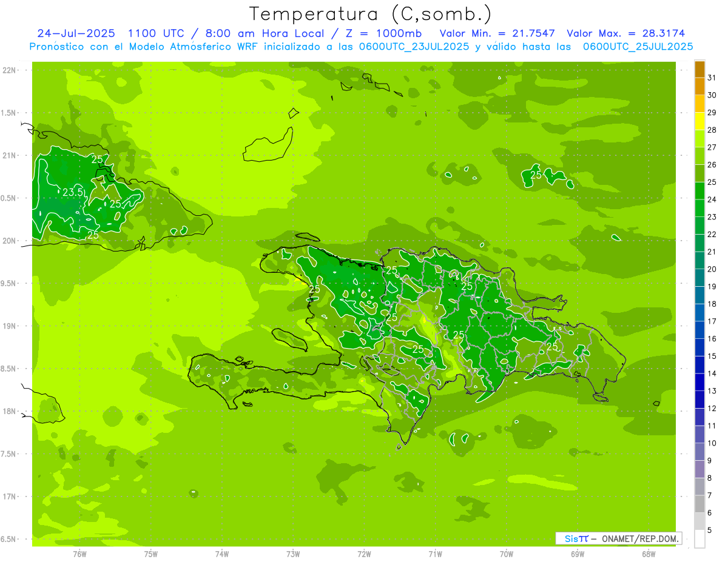
Task: Click the "22N" latitude axis label
Action: (x=10, y=70)
